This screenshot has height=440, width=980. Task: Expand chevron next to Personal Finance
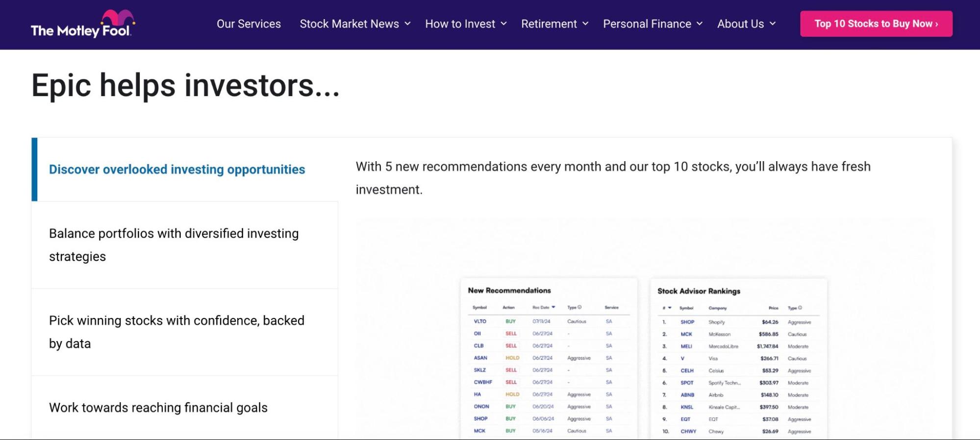pyautogui.click(x=700, y=24)
